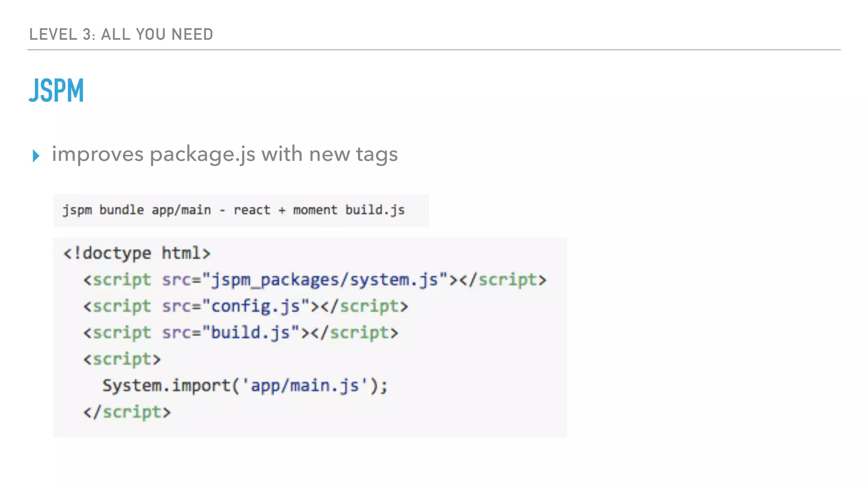The width and height of the screenshot is (868, 488).
Task: Click the doctype html line
Action: [x=136, y=253]
